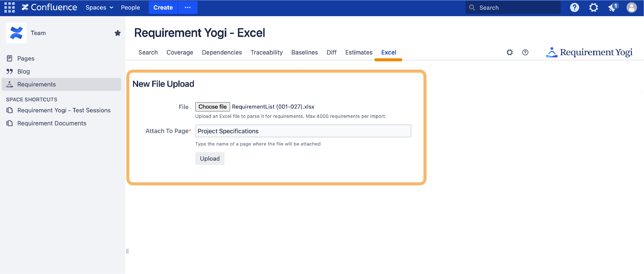The width and height of the screenshot is (644, 274).
Task: Open Requirement Yogi settings gear
Action: click(509, 52)
